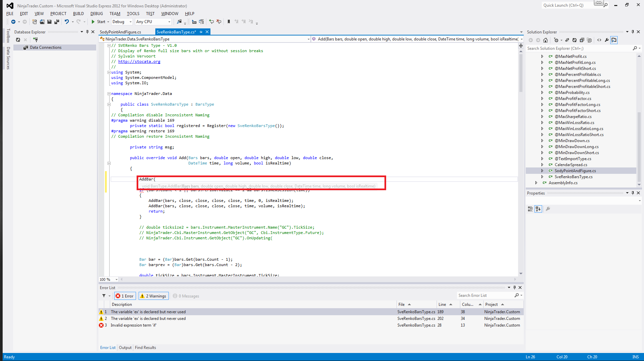Open Properties wrench icon in Solution Explorer
Image resolution: width=644 pixels, height=361 pixels.
607,40
